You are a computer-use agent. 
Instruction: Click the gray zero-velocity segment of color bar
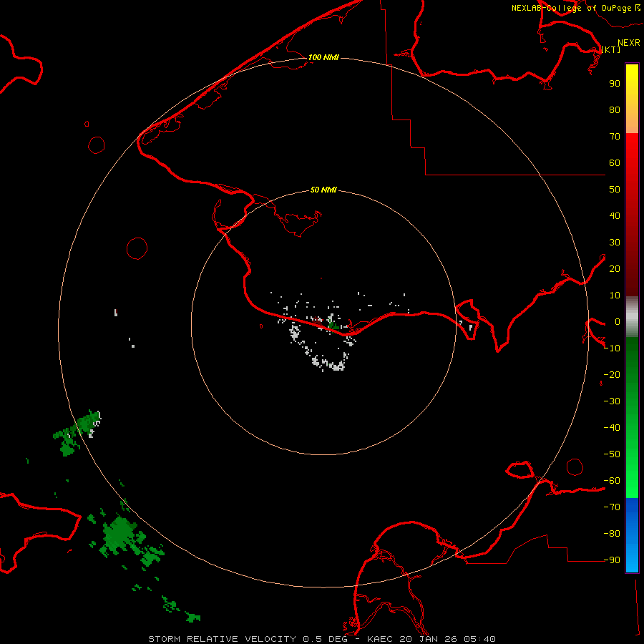pyautogui.click(x=632, y=317)
